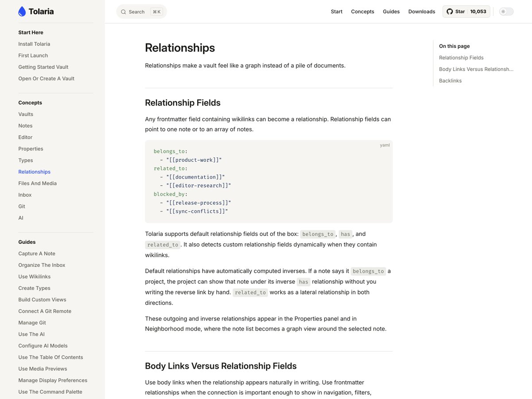532x399 pixels.
Task: Click the GitHub icon in Star button
Action: [450, 12]
